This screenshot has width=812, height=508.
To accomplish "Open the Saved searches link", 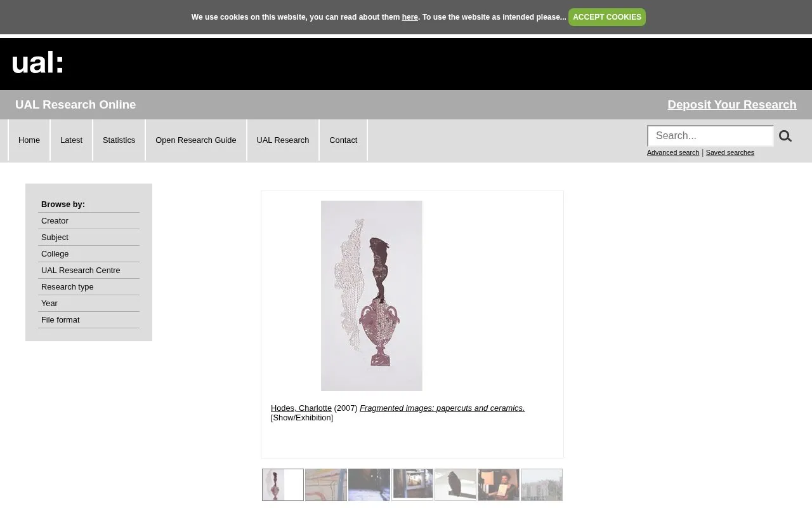I will tap(730, 152).
